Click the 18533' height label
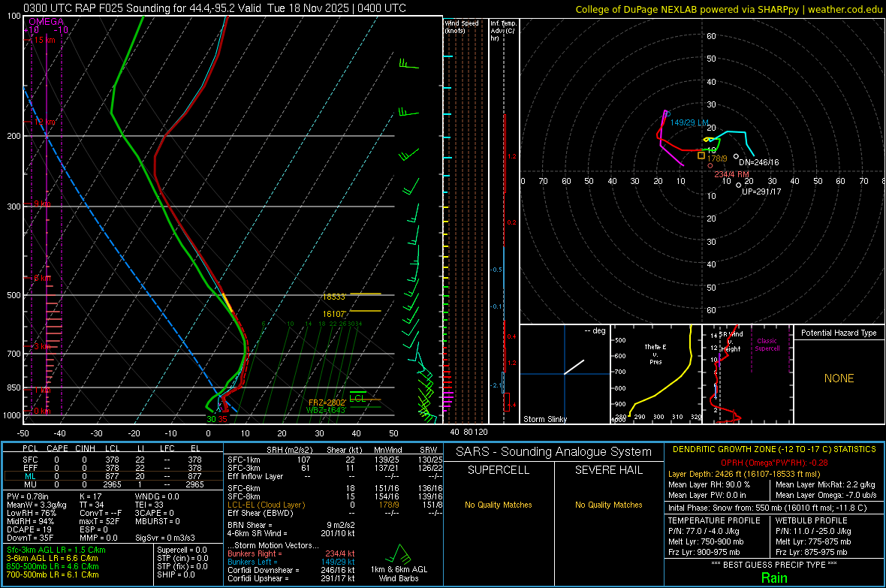886x588 pixels. tap(334, 297)
